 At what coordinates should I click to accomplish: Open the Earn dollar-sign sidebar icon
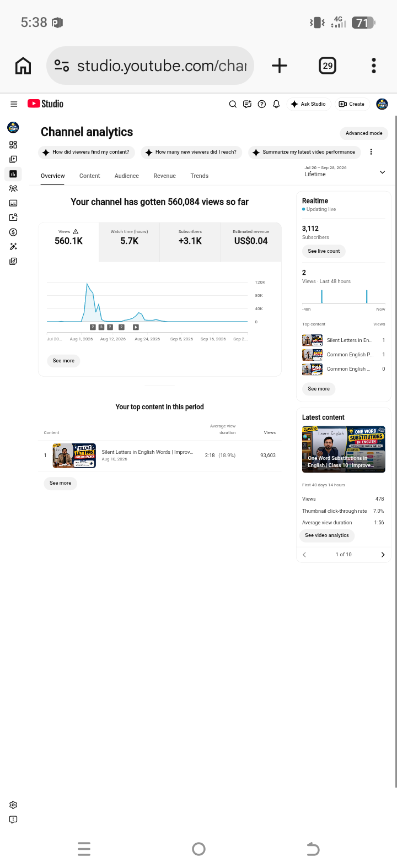(13, 232)
